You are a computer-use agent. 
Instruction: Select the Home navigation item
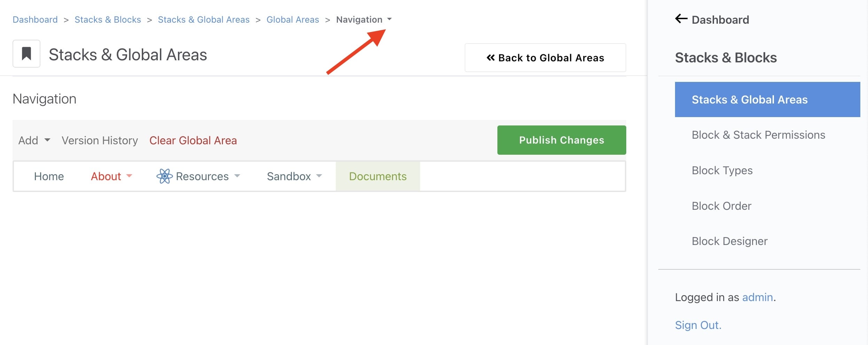[x=49, y=176]
